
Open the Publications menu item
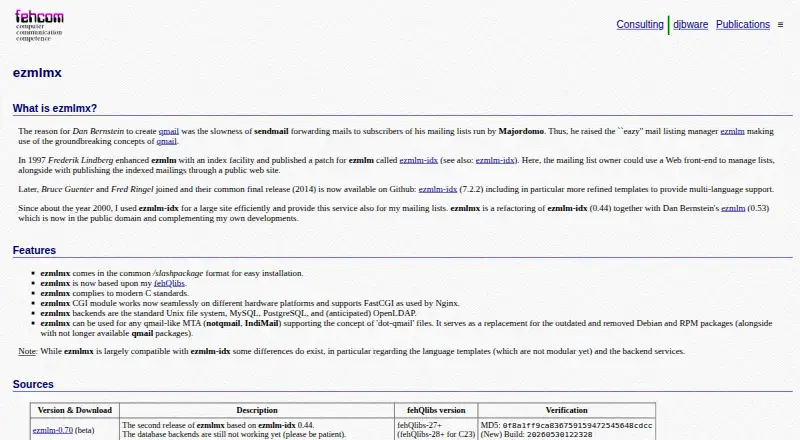click(743, 25)
